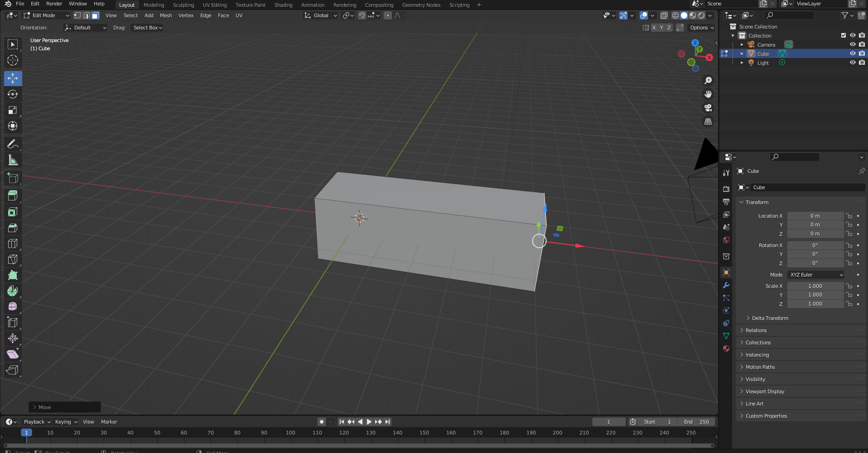The image size is (868, 453).
Task: Select the Extrude Region tool
Action: tap(13, 196)
